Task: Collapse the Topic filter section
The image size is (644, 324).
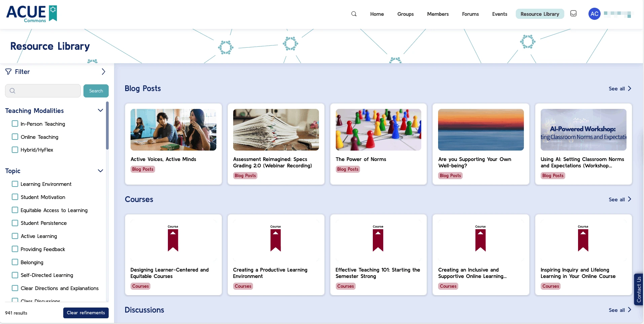Action: tap(100, 171)
